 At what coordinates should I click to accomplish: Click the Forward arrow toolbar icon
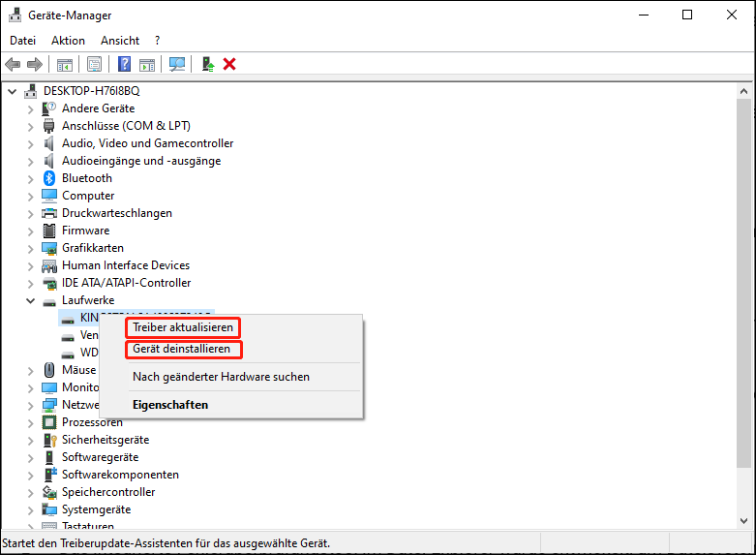click(x=35, y=64)
